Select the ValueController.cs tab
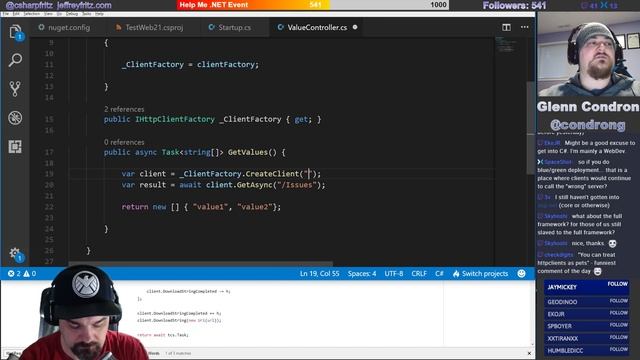This screenshot has height=360, width=640. (x=317, y=27)
